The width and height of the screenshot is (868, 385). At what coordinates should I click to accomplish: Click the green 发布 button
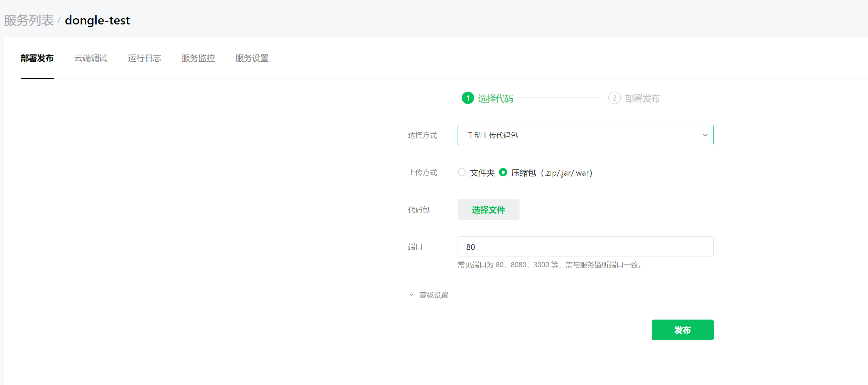pyautogui.click(x=682, y=330)
